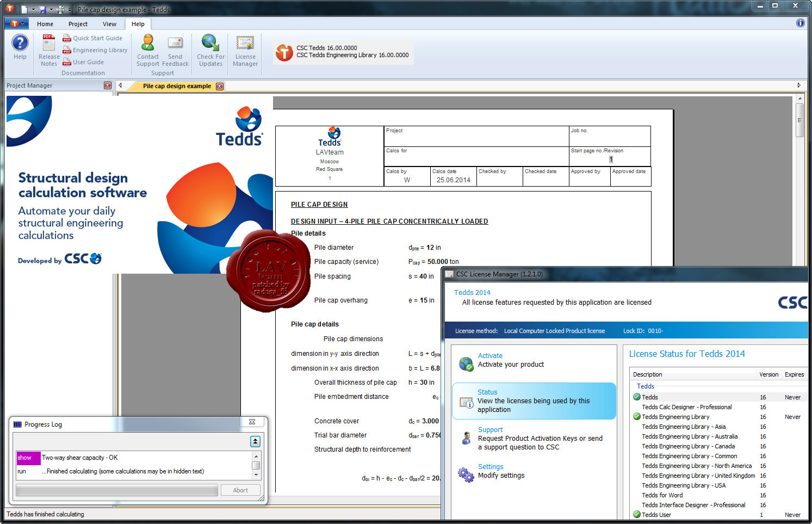Click the Activate globe icon in License Manager
The image size is (812, 524).
(466, 363)
